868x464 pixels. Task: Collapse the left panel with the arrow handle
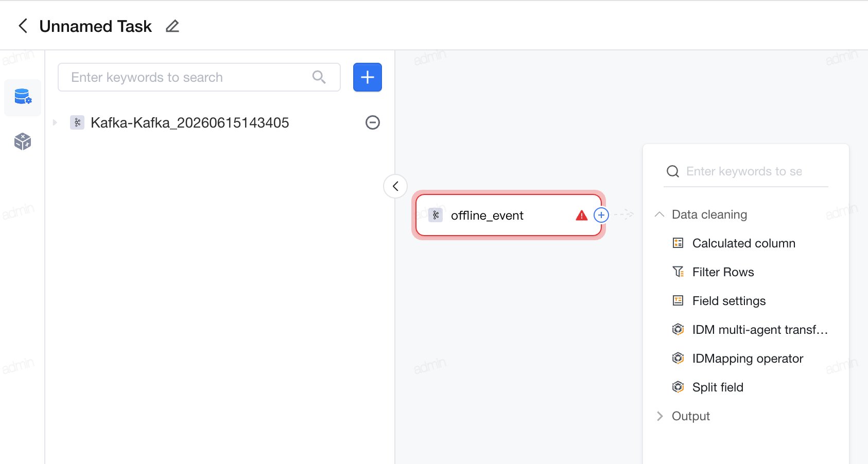pos(395,186)
